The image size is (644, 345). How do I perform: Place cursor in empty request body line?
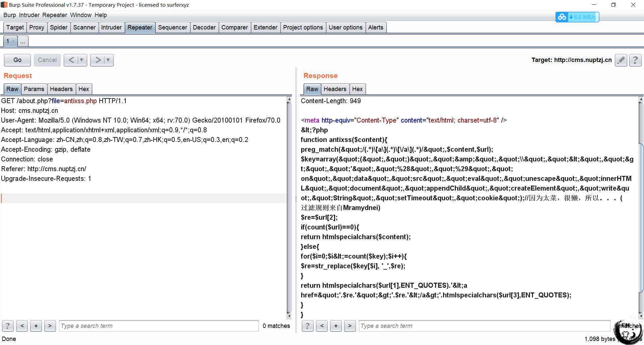(144, 198)
